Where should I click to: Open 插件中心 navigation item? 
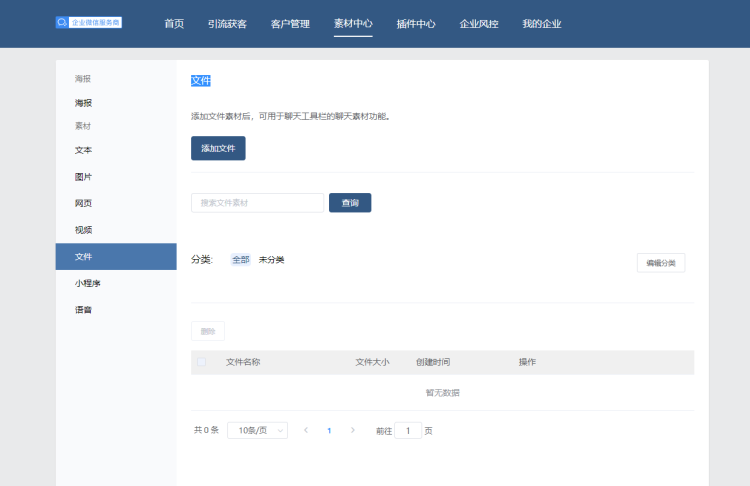[x=416, y=24]
